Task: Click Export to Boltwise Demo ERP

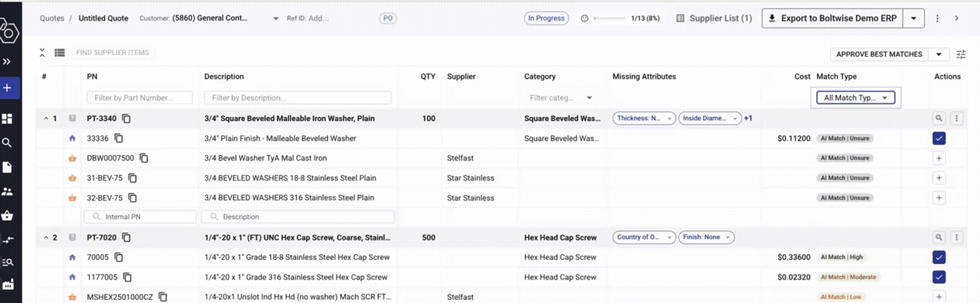Action: [833, 18]
